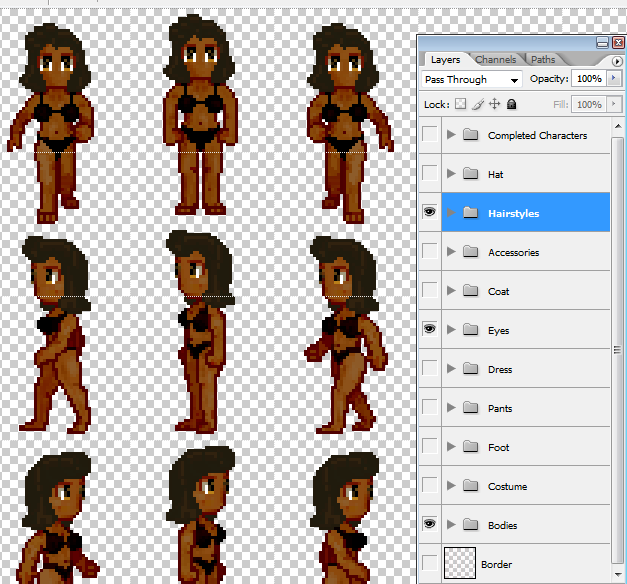Expand the Foot group triangle
The height and width of the screenshot is (584, 627).
pyautogui.click(x=451, y=446)
